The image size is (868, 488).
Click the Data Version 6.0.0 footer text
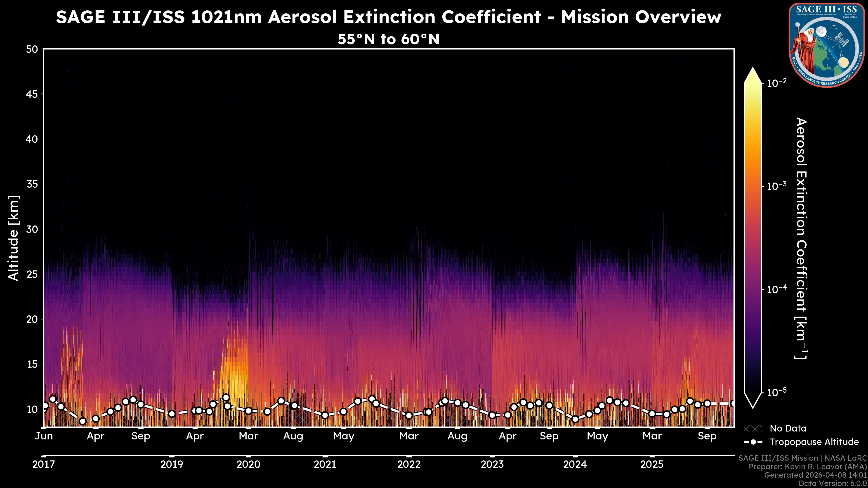click(x=832, y=483)
